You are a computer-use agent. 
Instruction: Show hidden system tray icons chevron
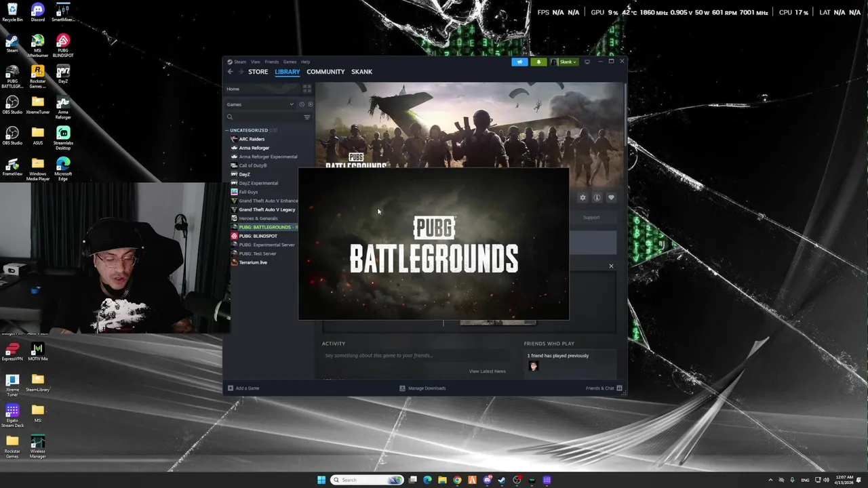770,480
